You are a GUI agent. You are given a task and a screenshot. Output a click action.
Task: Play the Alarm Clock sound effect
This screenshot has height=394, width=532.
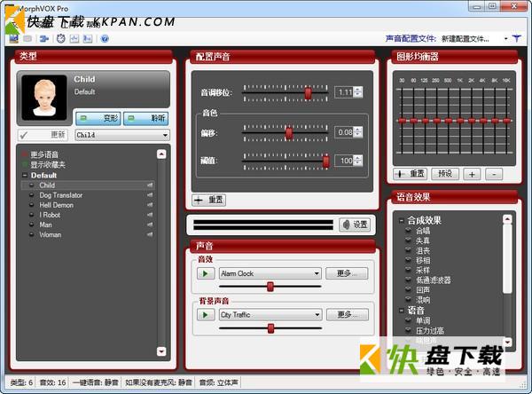click(x=206, y=273)
